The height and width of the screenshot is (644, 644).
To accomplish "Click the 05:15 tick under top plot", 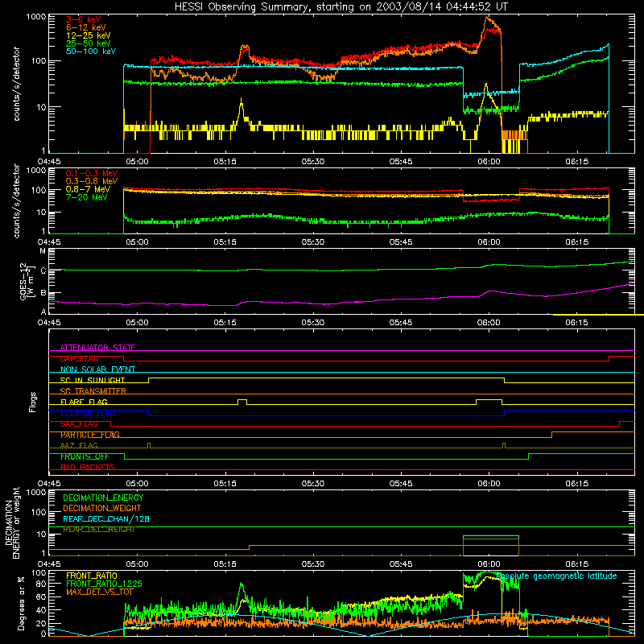I will pyautogui.click(x=225, y=162).
